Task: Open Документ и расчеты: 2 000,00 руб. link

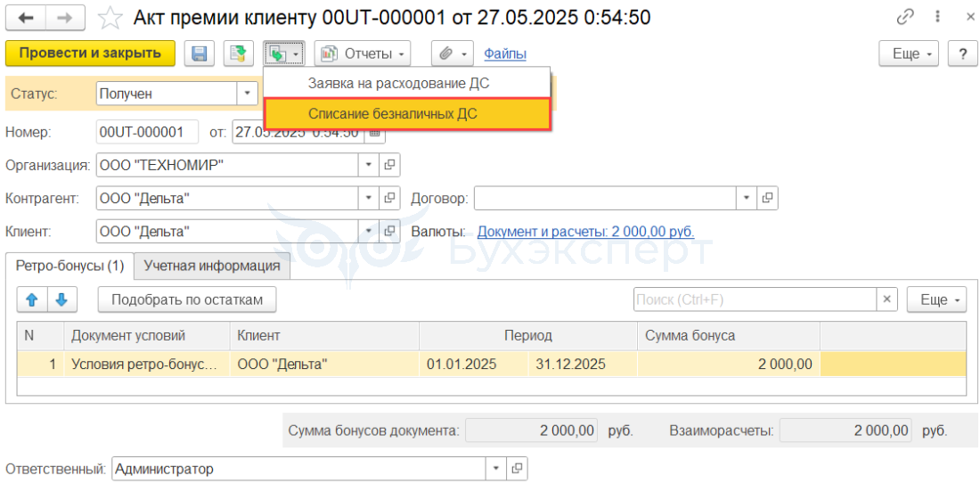Action: 585,232
